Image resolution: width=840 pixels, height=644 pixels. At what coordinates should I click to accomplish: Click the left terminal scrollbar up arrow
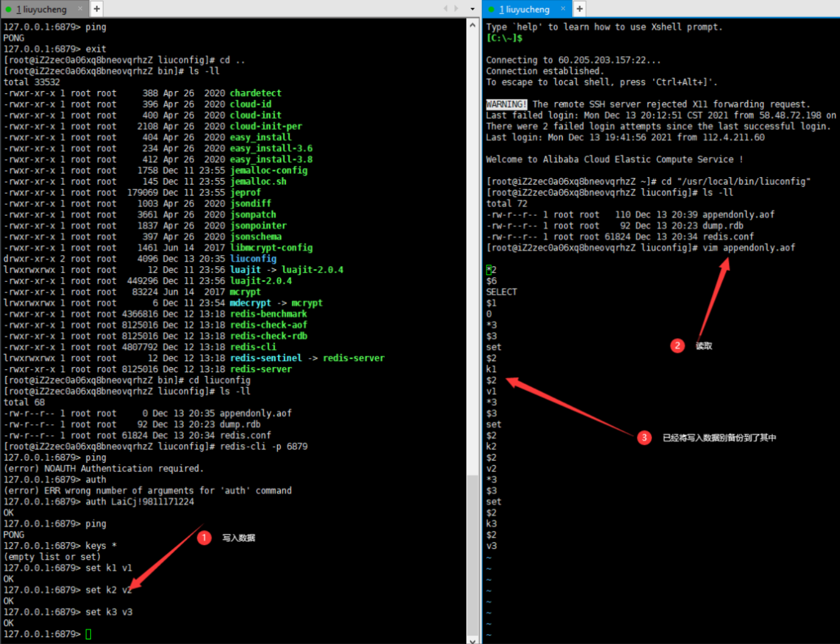click(473, 25)
